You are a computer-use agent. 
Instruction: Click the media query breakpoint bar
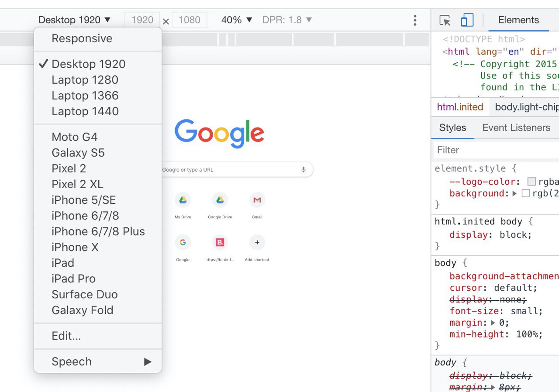pyautogui.click(x=214, y=40)
